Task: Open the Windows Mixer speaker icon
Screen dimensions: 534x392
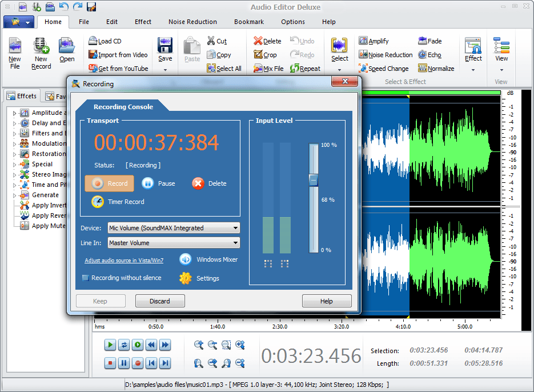Action: pos(185,259)
